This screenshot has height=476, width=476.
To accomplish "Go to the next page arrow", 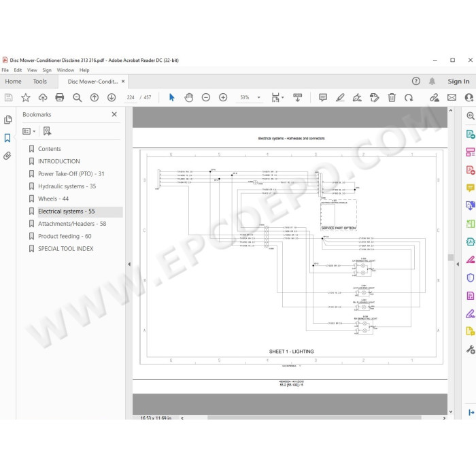I will [112, 97].
